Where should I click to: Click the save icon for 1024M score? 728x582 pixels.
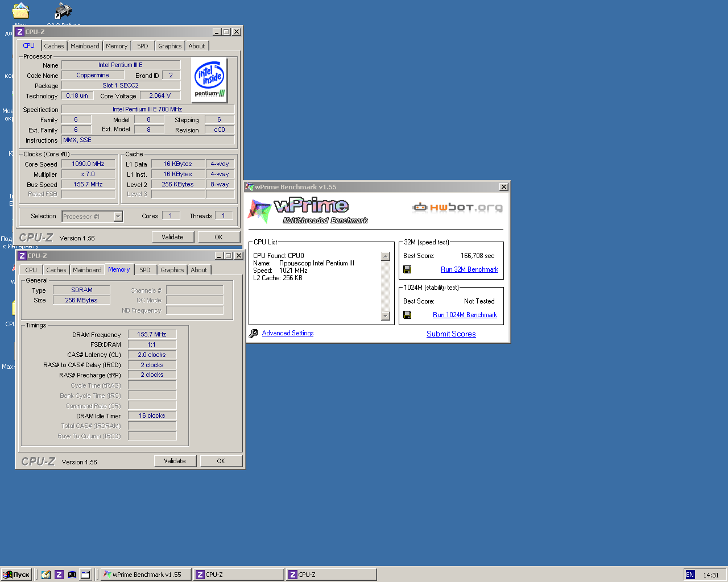coord(407,315)
